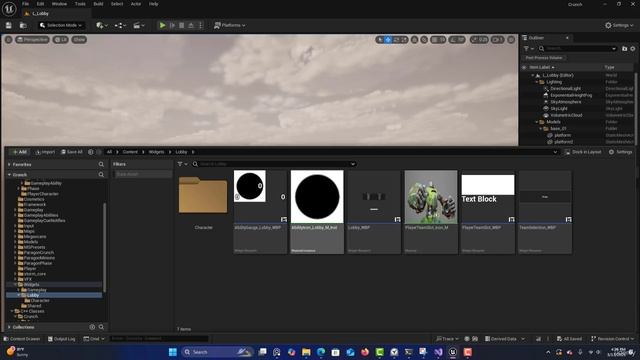The width and height of the screenshot is (640, 360).
Task: Select DirectionalLight in the Outliner
Action: tap(565, 89)
